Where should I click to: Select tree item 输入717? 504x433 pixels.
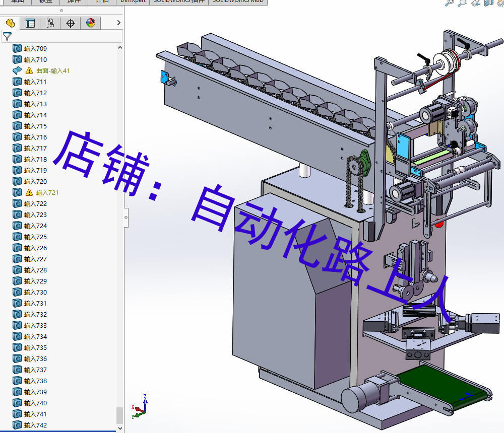(35, 149)
